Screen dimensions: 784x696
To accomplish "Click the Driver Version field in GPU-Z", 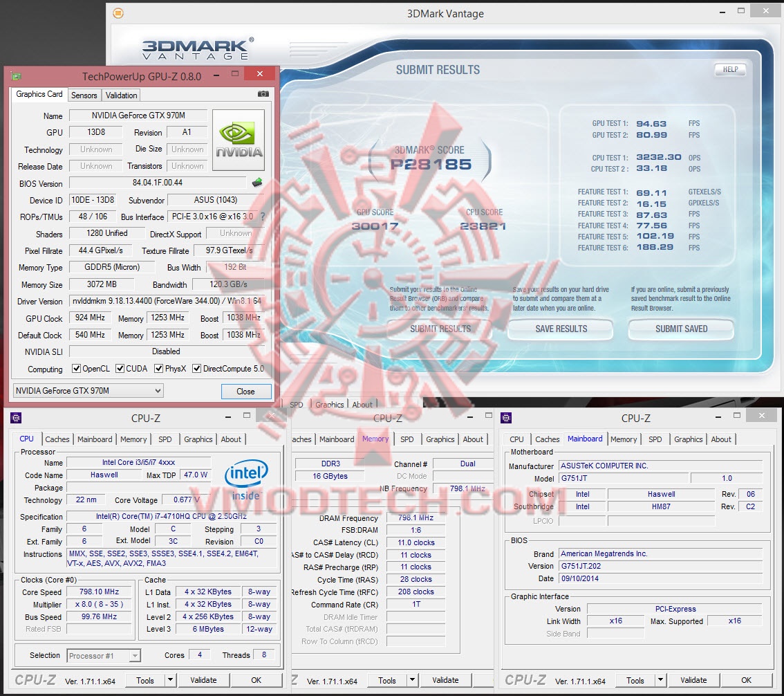I will [167, 301].
